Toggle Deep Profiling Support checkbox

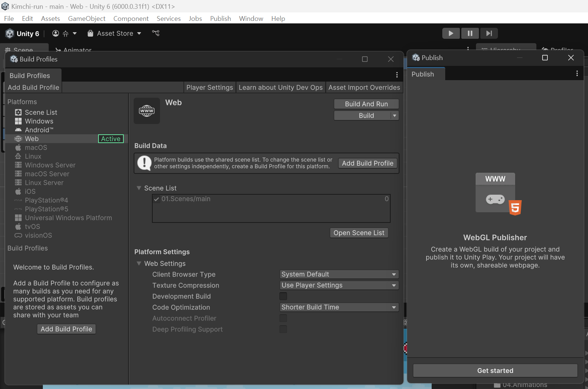(283, 329)
